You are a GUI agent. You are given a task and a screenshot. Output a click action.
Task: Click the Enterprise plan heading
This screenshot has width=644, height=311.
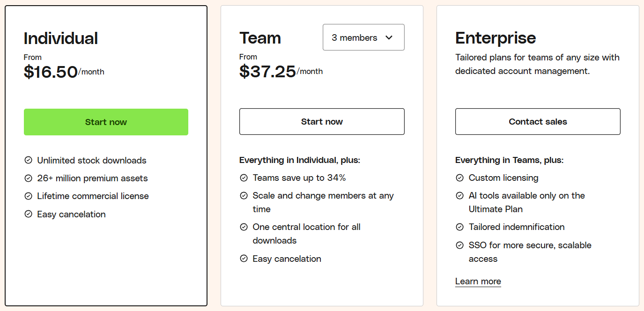pyautogui.click(x=496, y=38)
